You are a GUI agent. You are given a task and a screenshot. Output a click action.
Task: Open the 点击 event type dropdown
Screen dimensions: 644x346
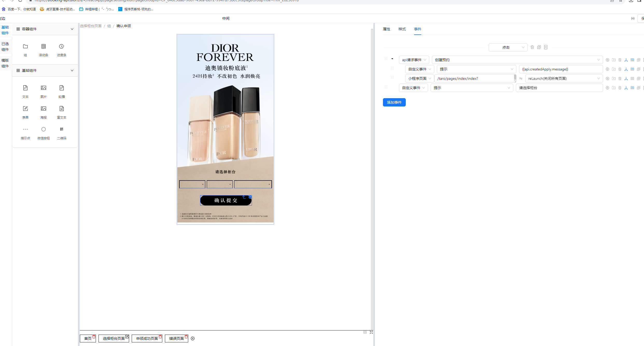(x=508, y=47)
